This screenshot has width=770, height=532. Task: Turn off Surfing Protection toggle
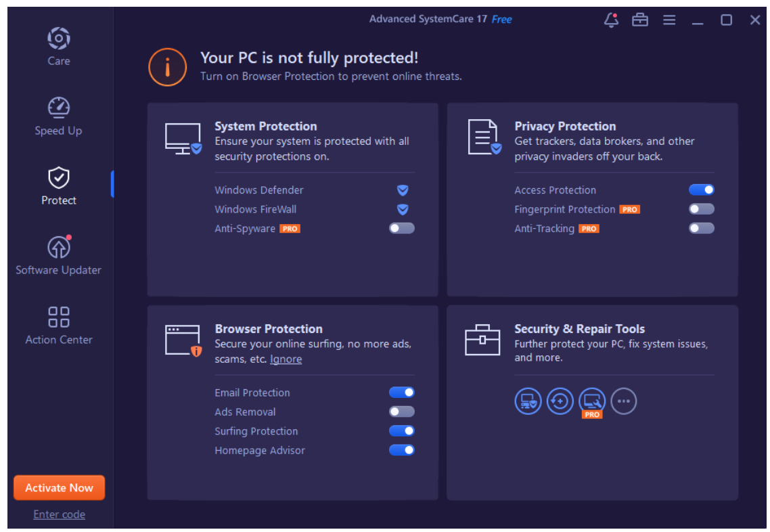402,430
